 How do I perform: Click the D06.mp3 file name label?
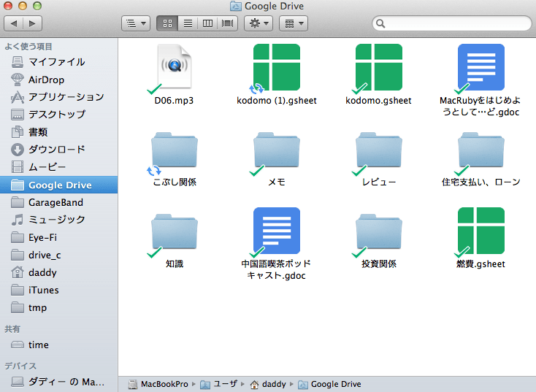click(x=174, y=101)
